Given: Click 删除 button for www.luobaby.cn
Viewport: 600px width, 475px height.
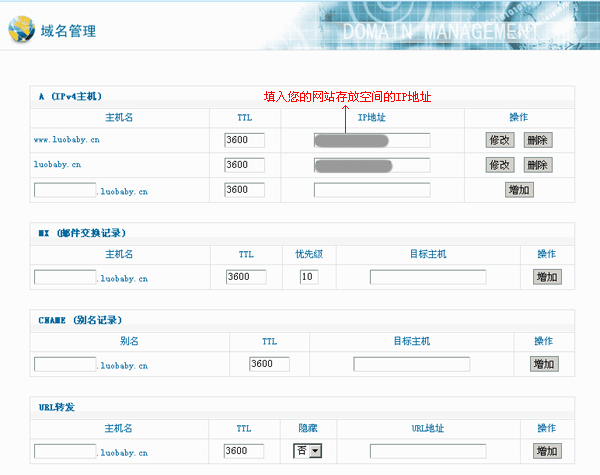Looking at the screenshot, I should (537, 140).
